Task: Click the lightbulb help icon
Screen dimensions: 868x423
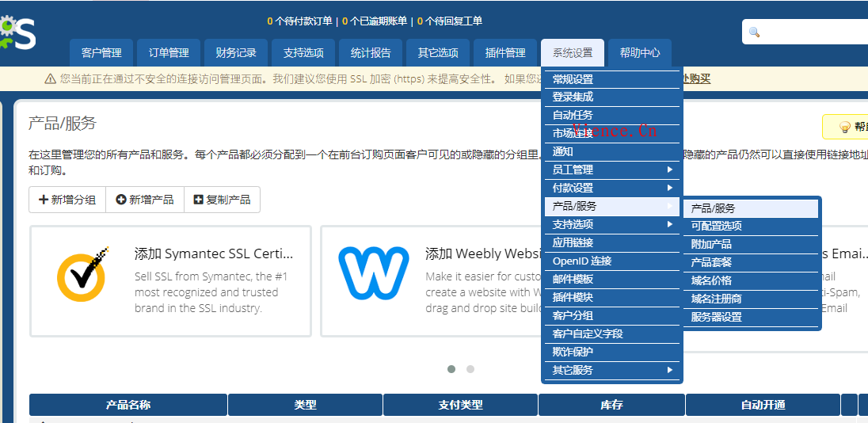Action: pos(844,127)
